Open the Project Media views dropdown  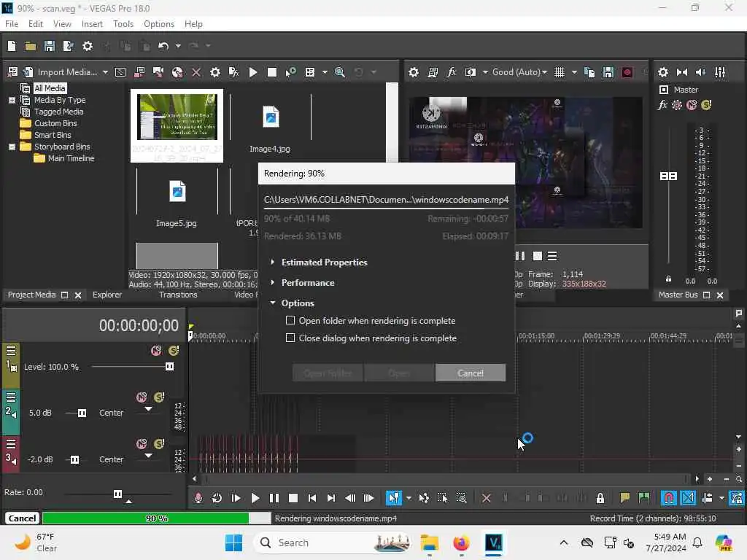325,72
